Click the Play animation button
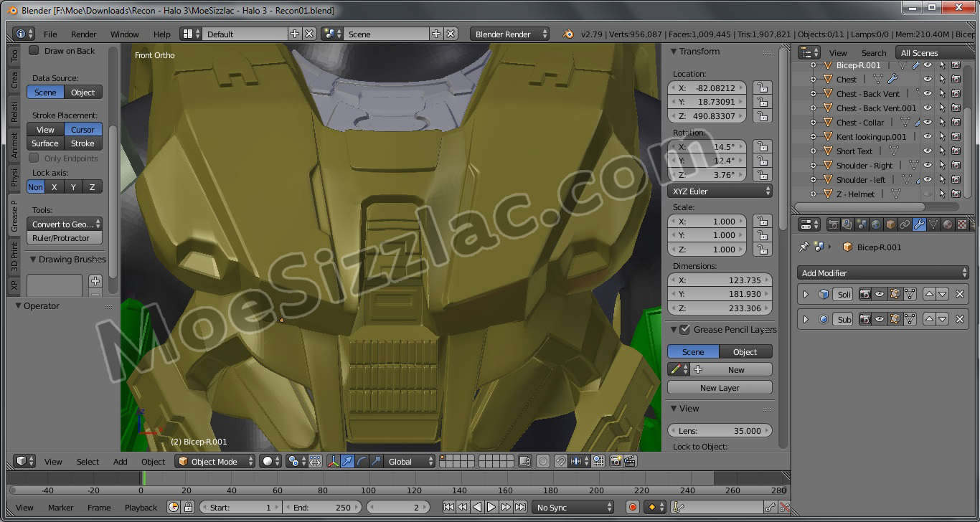The image size is (980, 522). coord(491,508)
